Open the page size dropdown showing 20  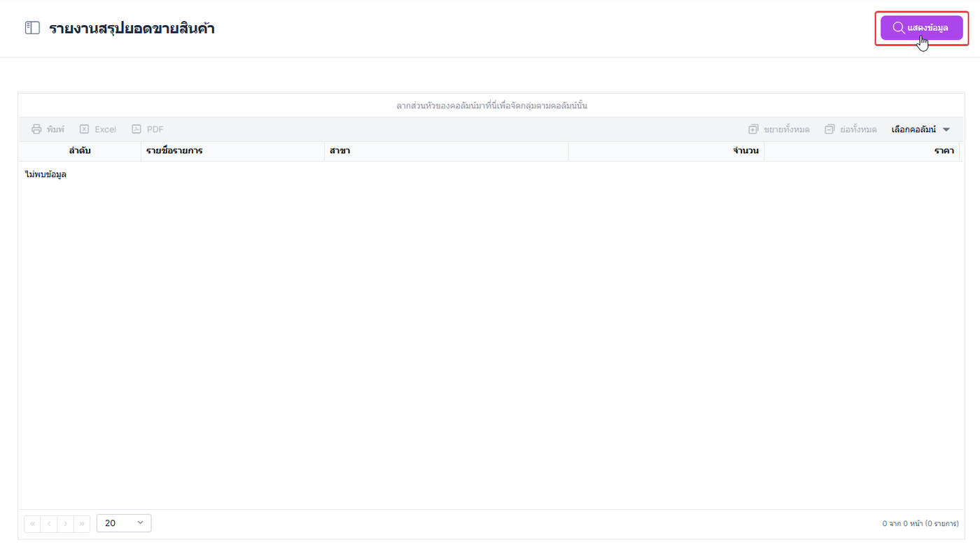click(x=124, y=523)
